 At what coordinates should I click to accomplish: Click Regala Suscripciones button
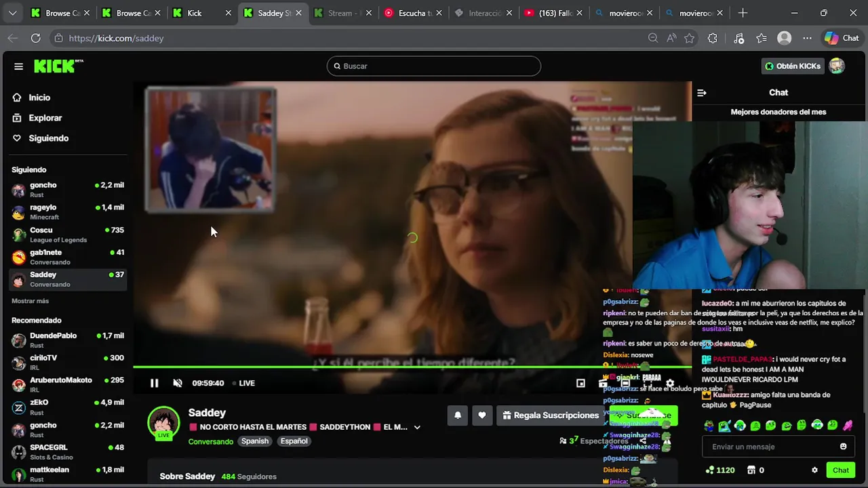[x=550, y=415]
